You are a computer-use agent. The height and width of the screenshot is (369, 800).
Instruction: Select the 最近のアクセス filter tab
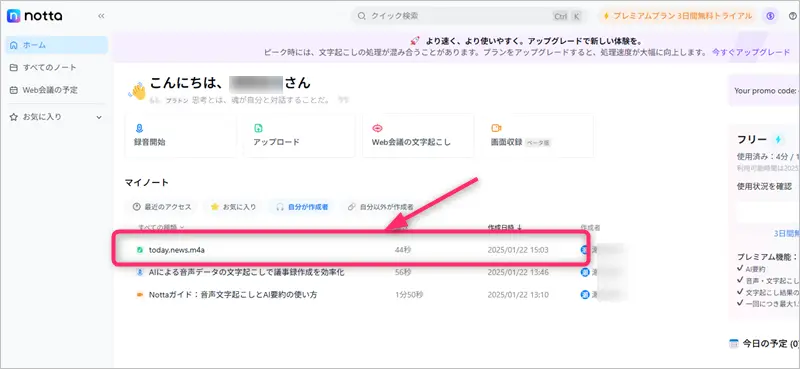[162, 207]
